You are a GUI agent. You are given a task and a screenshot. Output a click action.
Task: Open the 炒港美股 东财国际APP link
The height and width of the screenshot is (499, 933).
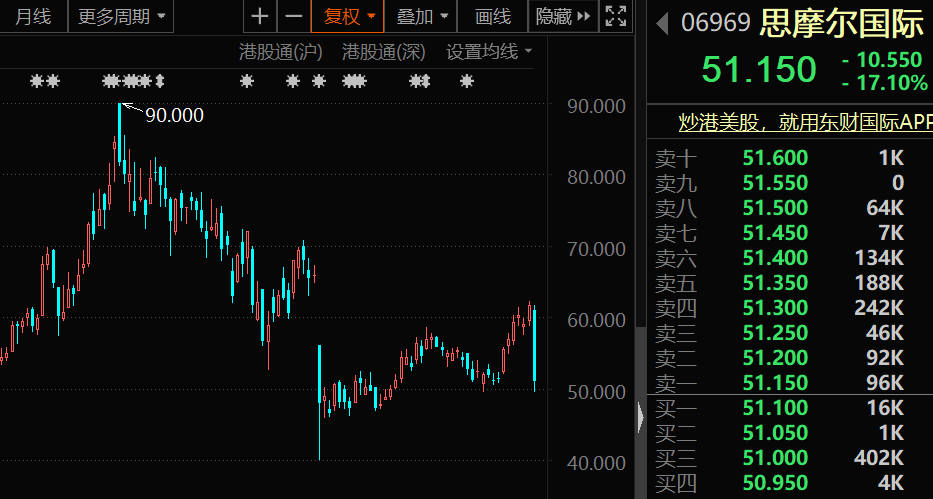803,123
